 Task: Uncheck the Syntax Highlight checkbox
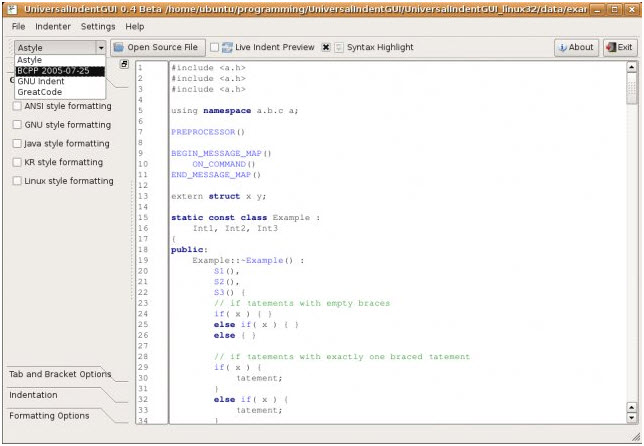(x=326, y=48)
